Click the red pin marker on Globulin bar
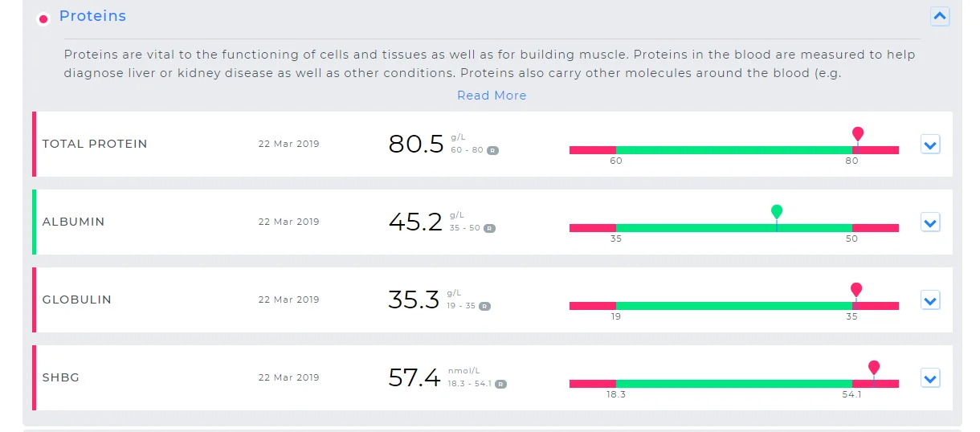This screenshot has width=980, height=432. coord(856,290)
